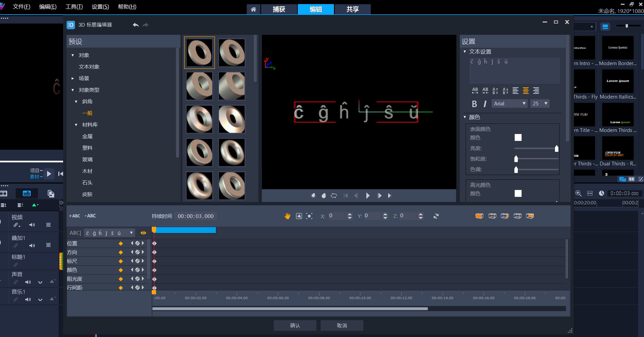Toggle Bold text formatting
Image resolution: width=644 pixels, height=337 pixels.
pos(474,104)
